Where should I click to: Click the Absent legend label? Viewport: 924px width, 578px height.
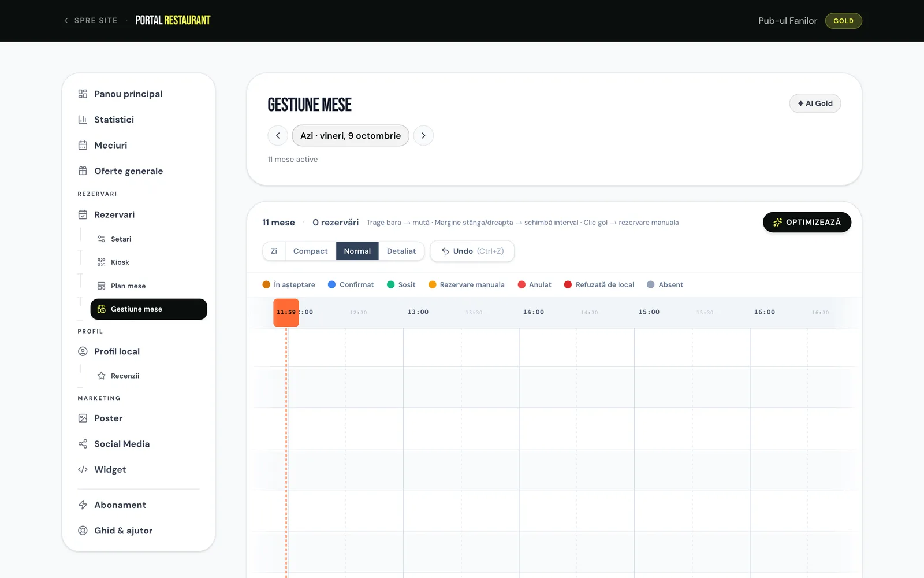tap(670, 285)
